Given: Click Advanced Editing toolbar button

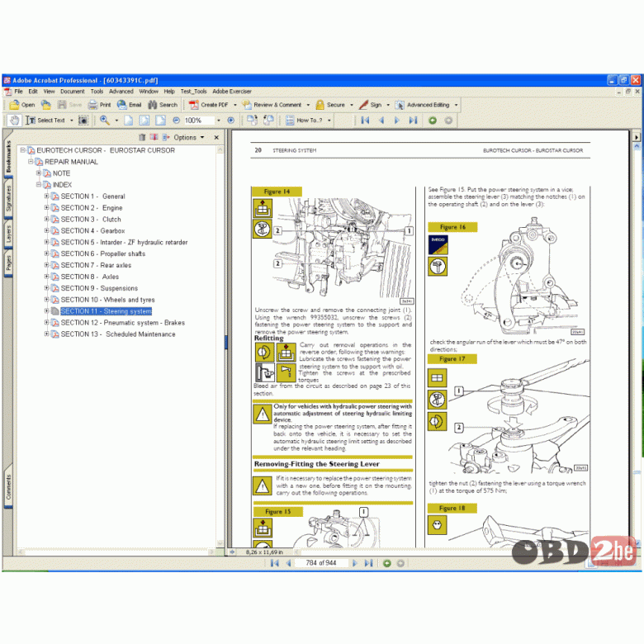Looking at the screenshot, I should click(426, 105).
